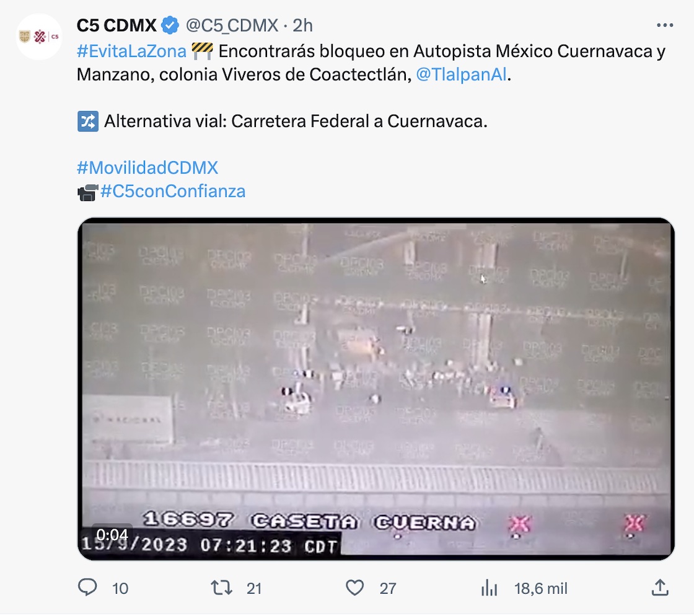Click the reply count 10
Viewport: 694px width, 616px height.
(x=120, y=589)
